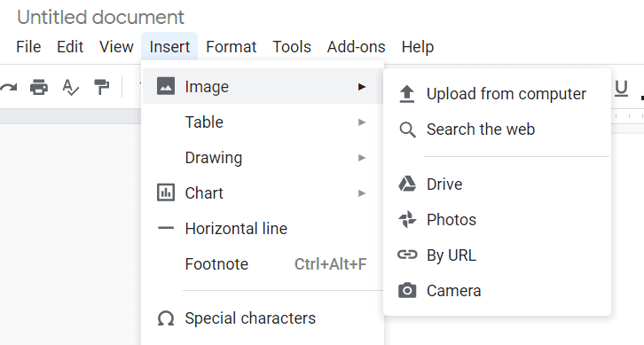Click the omega icon for Special characters
Screen dimensions: 644x345
(166, 318)
